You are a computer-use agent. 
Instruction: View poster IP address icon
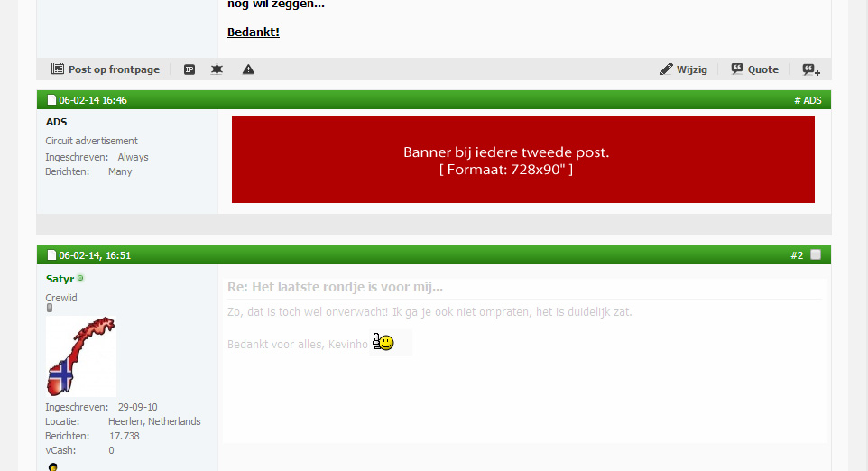[189, 69]
